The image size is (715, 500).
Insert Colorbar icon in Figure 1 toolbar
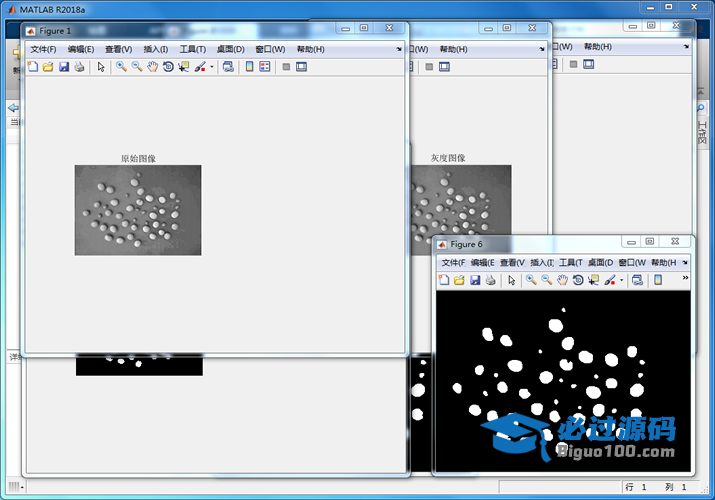[249, 67]
